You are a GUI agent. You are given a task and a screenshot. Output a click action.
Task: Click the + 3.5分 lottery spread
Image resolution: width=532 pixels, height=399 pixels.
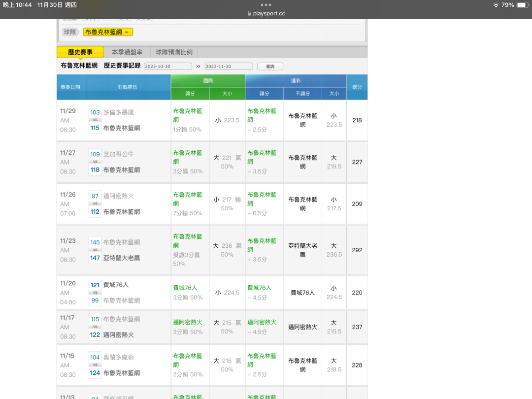[257, 260]
